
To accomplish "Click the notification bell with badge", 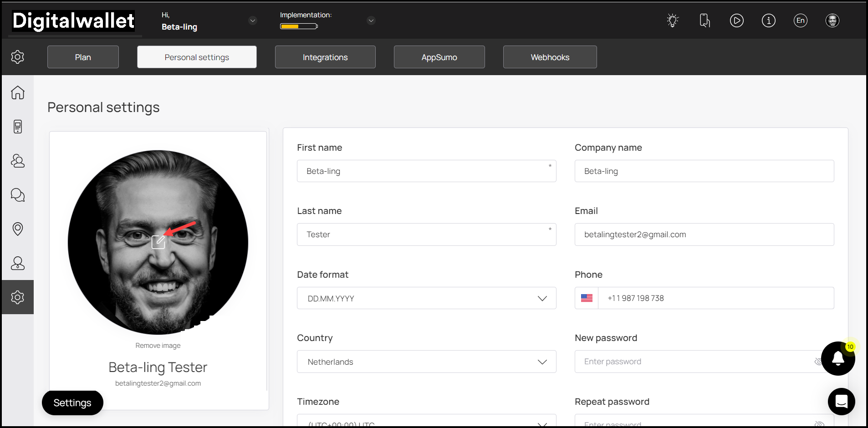I will (837, 358).
